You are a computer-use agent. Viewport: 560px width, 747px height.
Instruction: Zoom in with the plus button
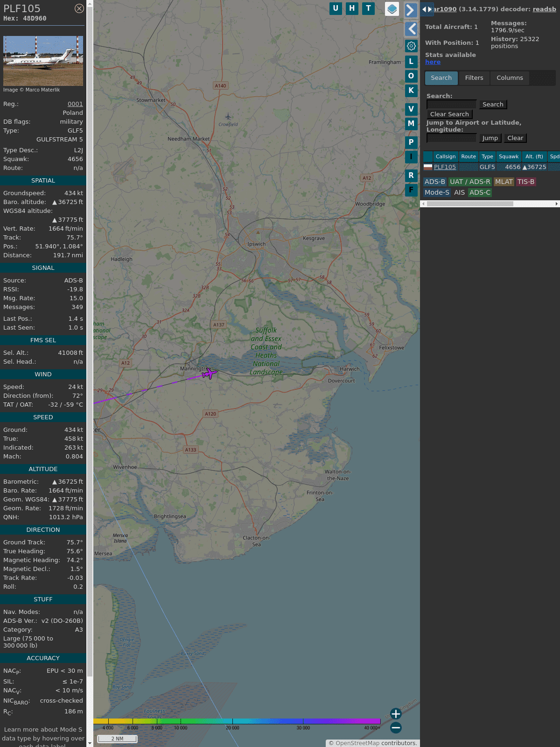396,714
